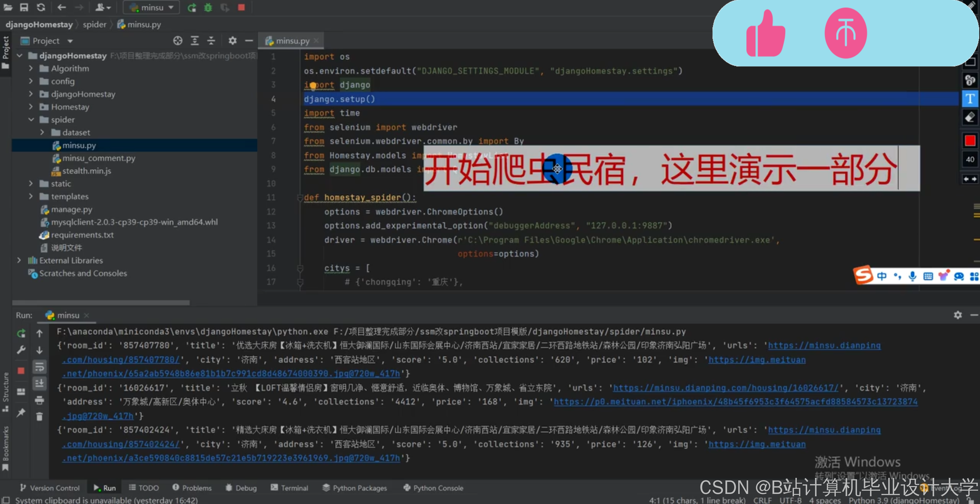
Task: Click the printer icon in Run panel
Action: coord(39,400)
